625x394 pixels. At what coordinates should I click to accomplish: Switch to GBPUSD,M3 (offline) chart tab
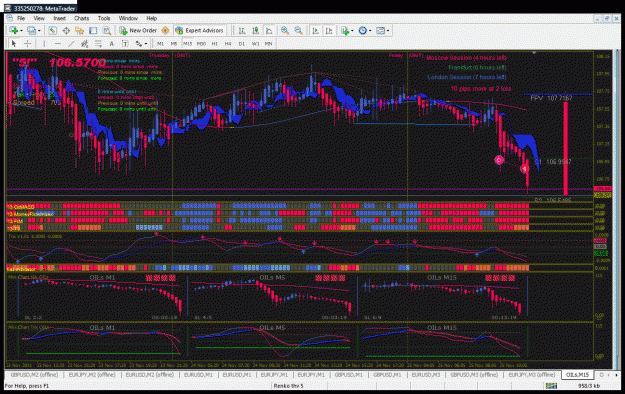[x=474, y=375]
